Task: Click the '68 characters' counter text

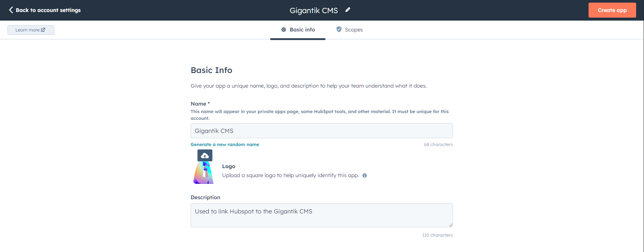Action: coord(438,145)
